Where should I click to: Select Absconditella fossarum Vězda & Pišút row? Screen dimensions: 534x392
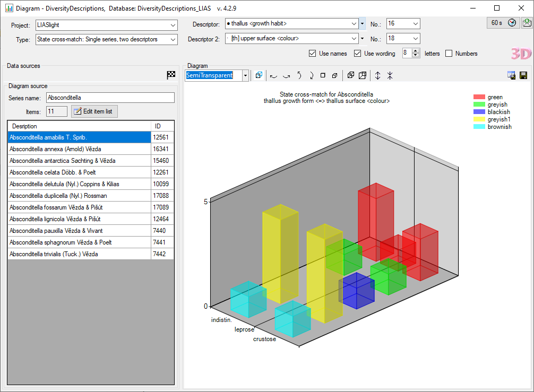tap(79, 207)
